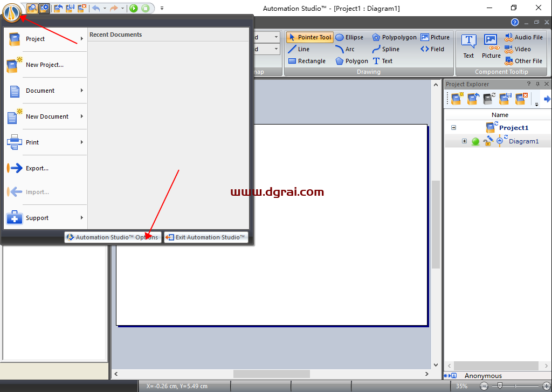Screen dimensions: 552x392
Task: Select the Spline drawing tool
Action: pyautogui.click(x=386, y=49)
